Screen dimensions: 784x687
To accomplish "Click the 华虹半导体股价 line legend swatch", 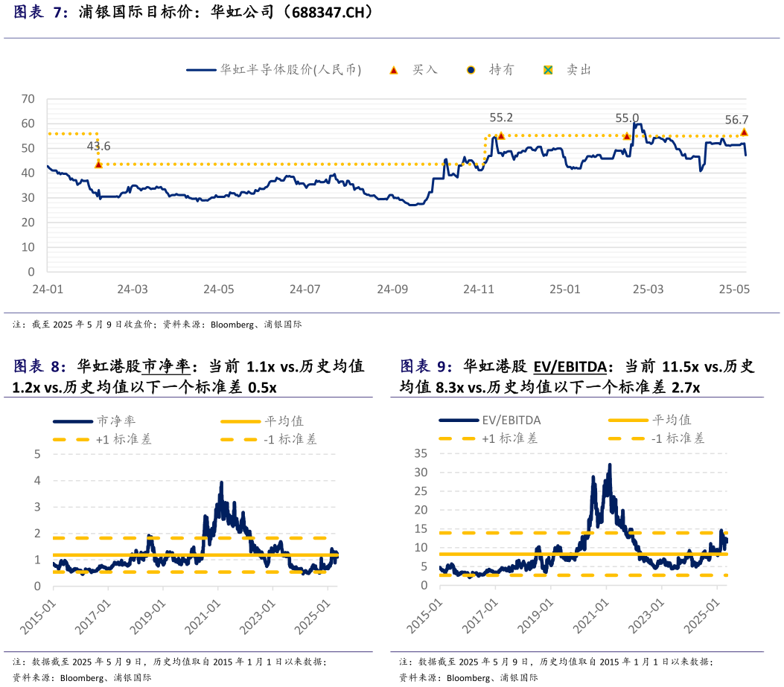I will tap(201, 70).
